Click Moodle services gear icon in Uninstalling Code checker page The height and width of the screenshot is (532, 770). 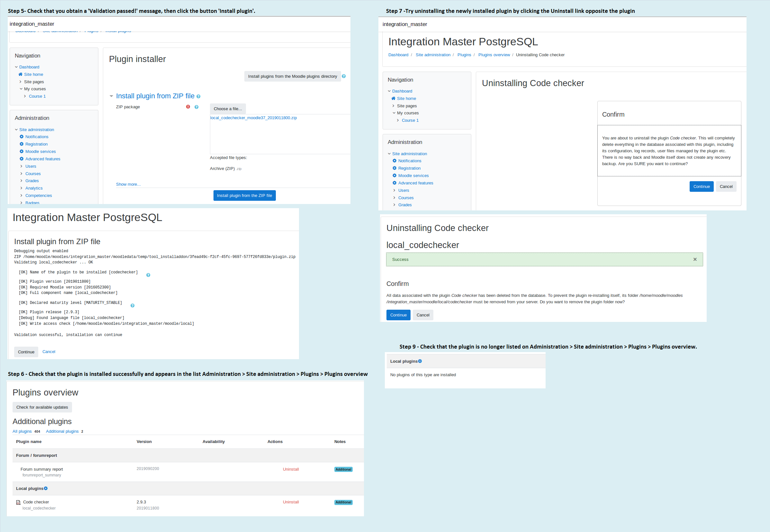click(394, 175)
